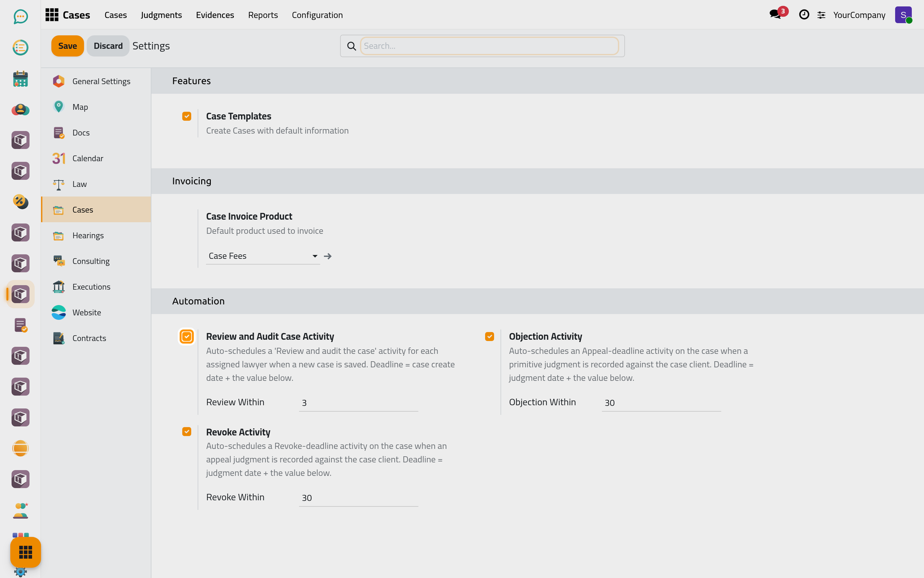The width and height of the screenshot is (924, 578).
Task: Open the sliders debug tools icon
Action: (x=821, y=15)
